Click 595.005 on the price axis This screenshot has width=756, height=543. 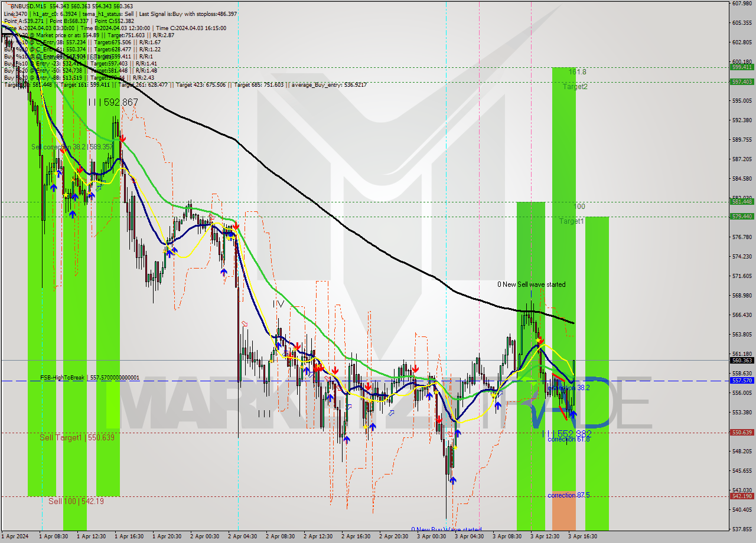(x=742, y=101)
